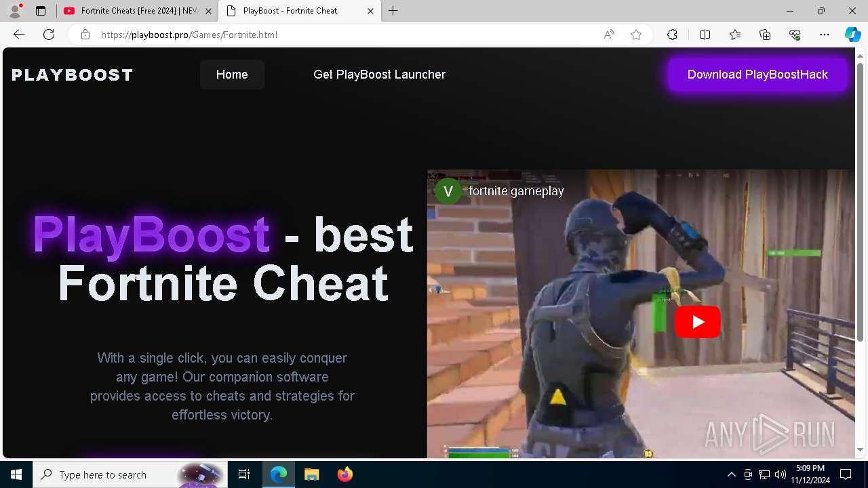This screenshot has width=868, height=488.
Task: Open the fortnite gameplay video title
Action: (516, 191)
